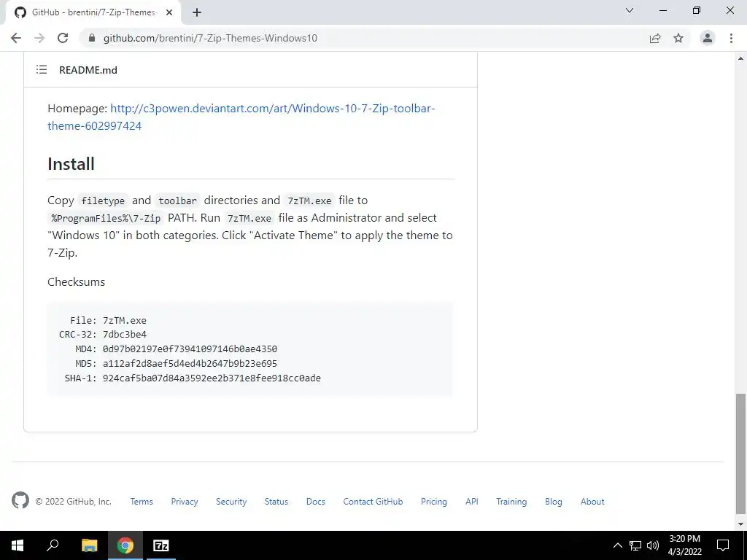
Task: Open the Training footer link
Action: point(511,502)
